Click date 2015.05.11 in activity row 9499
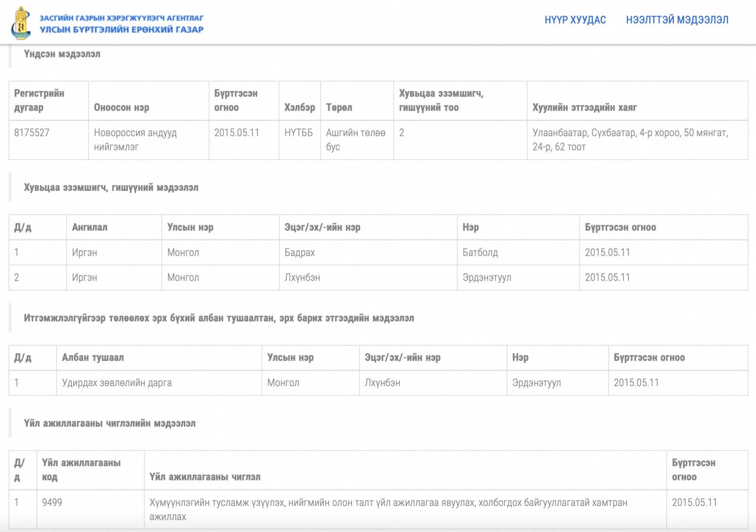756x532 pixels. 707,509
